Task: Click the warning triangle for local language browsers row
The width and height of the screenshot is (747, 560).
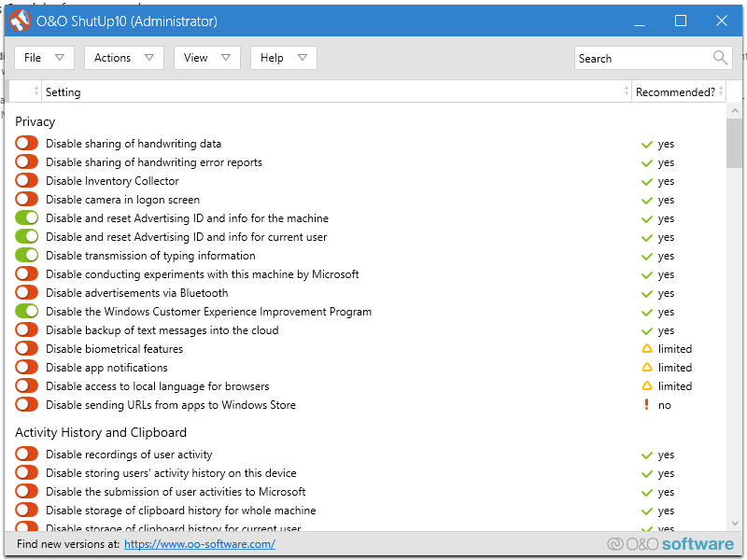Action: click(x=646, y=385)
